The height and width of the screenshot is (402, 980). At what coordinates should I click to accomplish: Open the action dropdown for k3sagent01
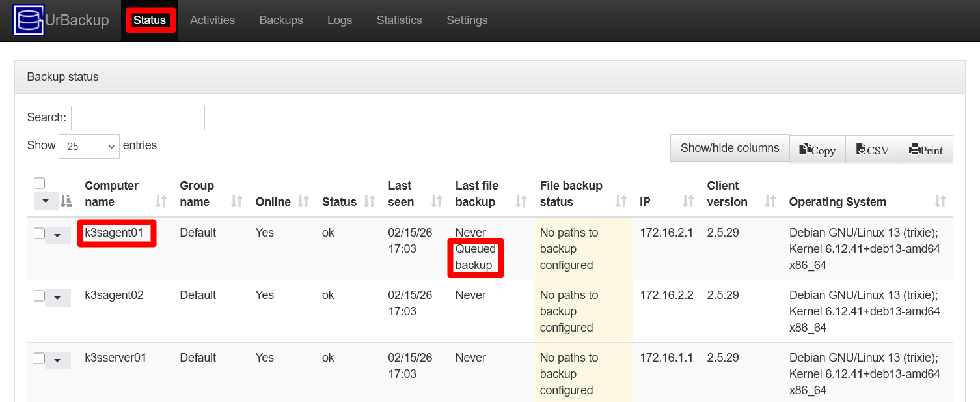58,235
